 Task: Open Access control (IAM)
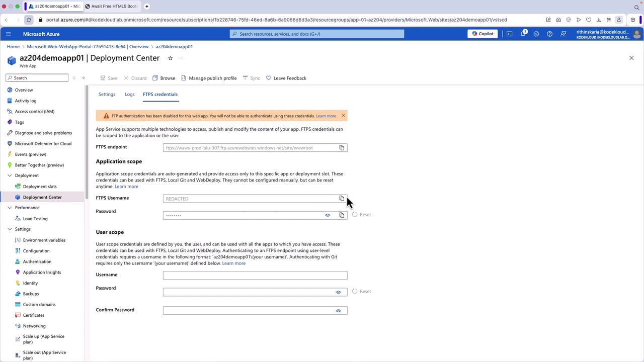35,111
